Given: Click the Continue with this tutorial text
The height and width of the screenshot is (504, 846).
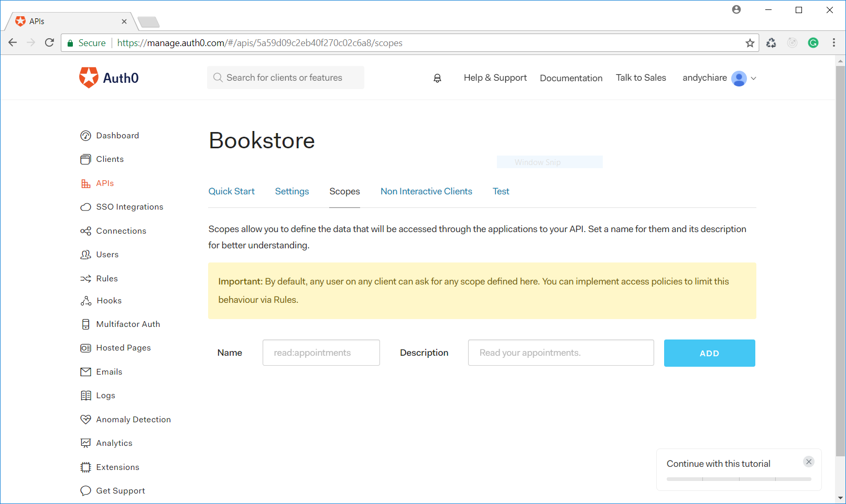Looking at the screenshot, I should point(719,464).
